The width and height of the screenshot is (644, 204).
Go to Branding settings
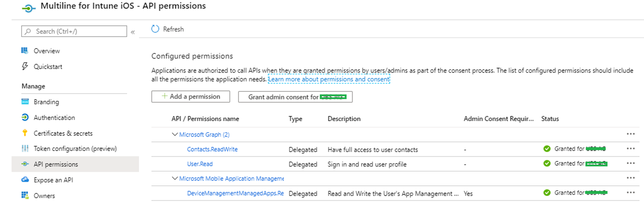click(46, 102)
